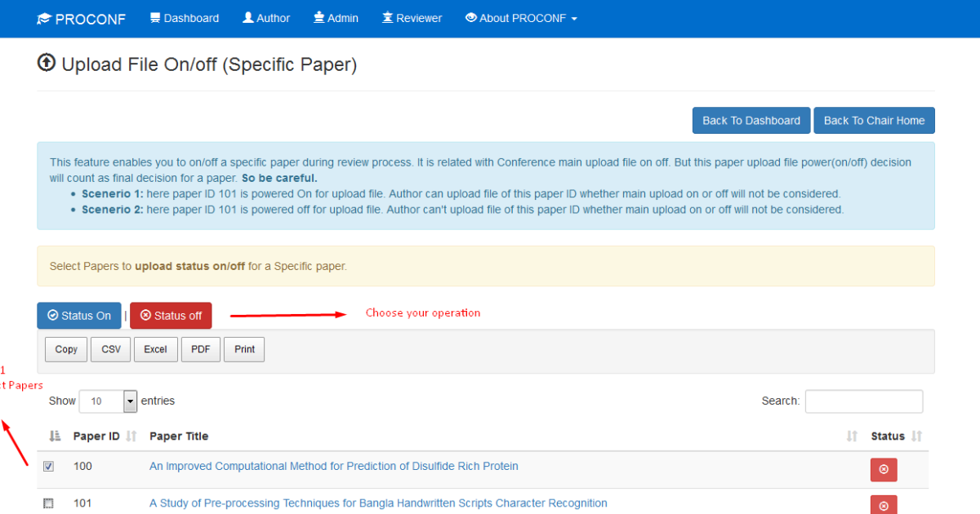This screenshot has width=980, height=514.
Task: Click the red Status off button
Action: pyautogui.click(x=171, y=316)
